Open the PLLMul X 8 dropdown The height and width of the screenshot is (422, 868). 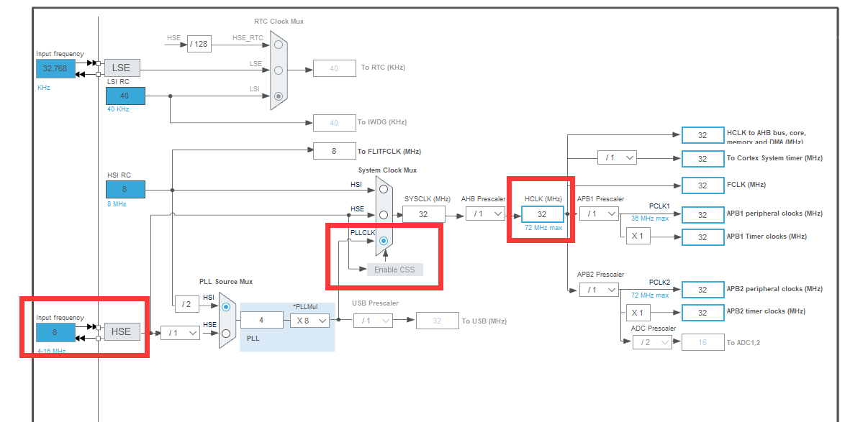pyautogui.click(x=309, y=321)
